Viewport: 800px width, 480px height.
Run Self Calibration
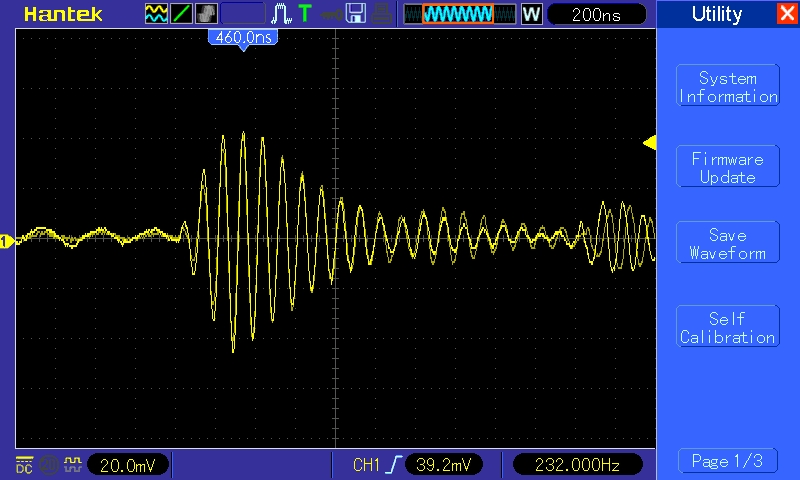728,326
